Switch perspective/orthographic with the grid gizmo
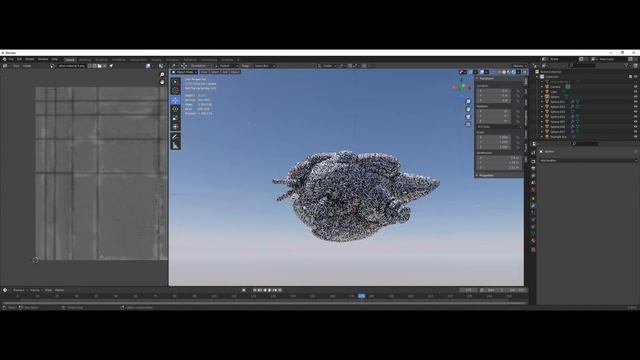 click(468, 124)
